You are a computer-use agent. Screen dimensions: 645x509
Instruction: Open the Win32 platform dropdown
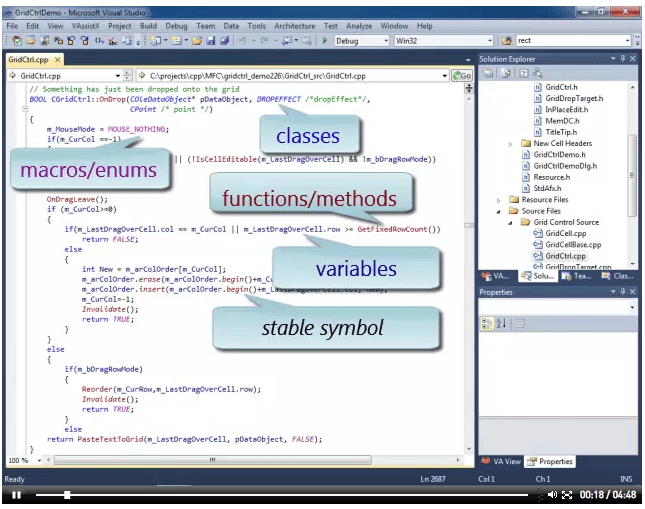[x=490, y=41]
